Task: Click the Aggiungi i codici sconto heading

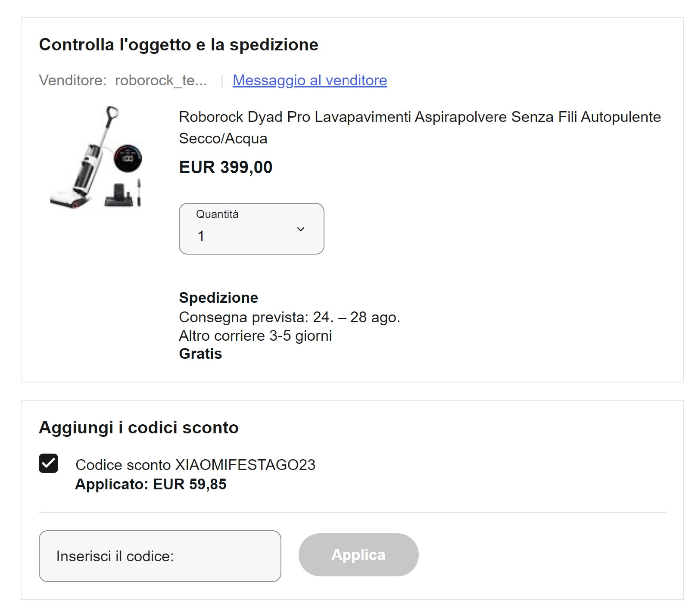Action: tap(139, 428)
